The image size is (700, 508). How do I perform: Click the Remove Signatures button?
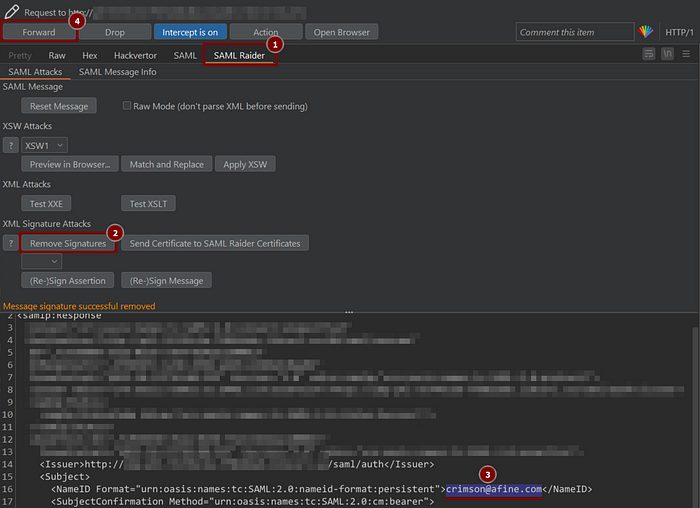pos(68,243)
